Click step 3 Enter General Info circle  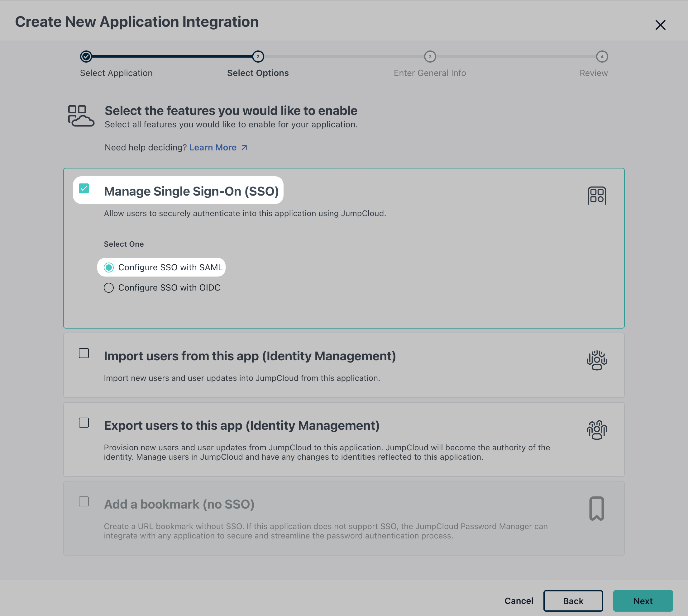(x=430, y=56)
